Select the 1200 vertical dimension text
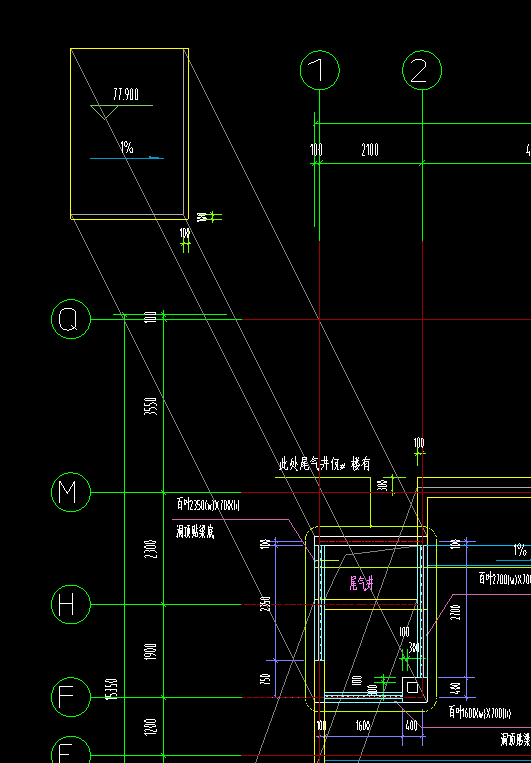 [151, 727]
